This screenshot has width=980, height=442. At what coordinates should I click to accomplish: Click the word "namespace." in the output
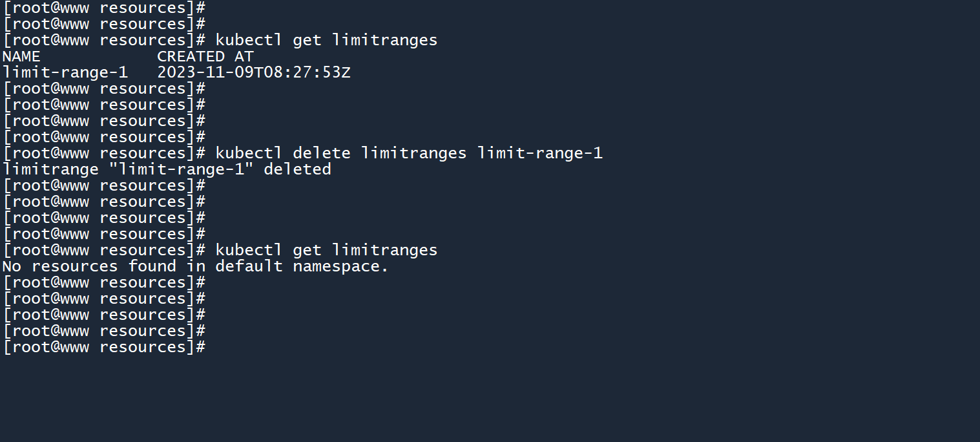point(340,266)
